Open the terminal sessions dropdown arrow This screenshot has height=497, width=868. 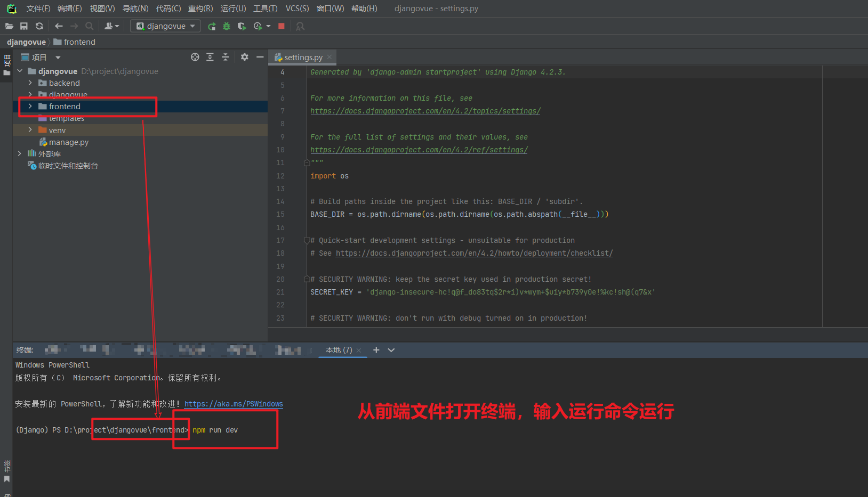(x=391, y=350)
